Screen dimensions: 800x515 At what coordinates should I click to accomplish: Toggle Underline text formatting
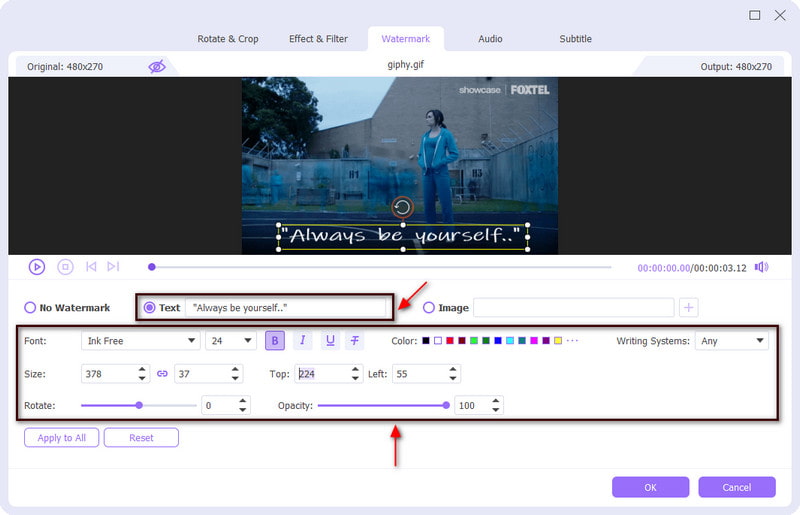330,340
